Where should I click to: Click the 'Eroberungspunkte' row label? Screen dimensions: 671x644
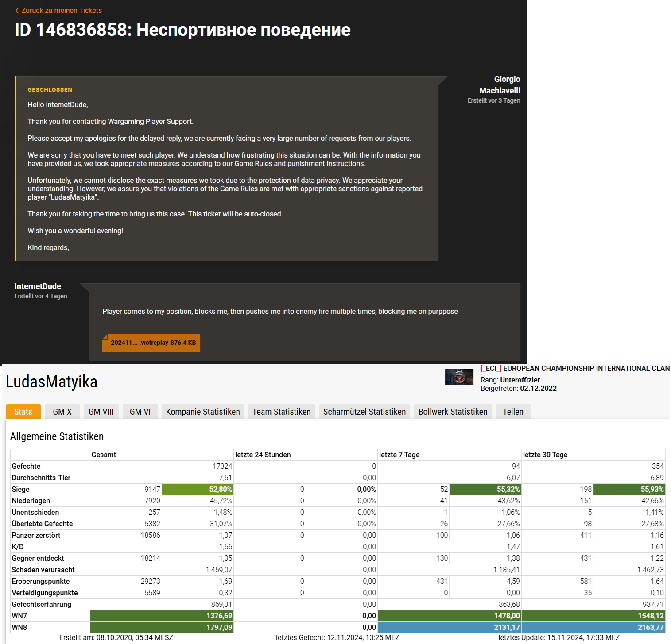[x=41, y=581]
